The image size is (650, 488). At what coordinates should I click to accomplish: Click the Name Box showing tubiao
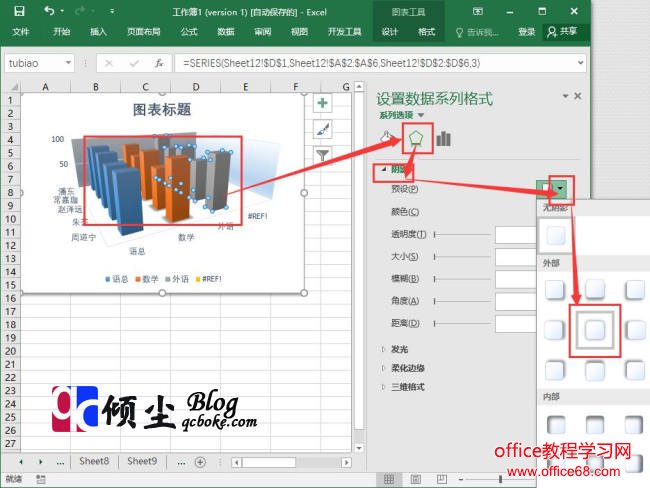point(35,63)
